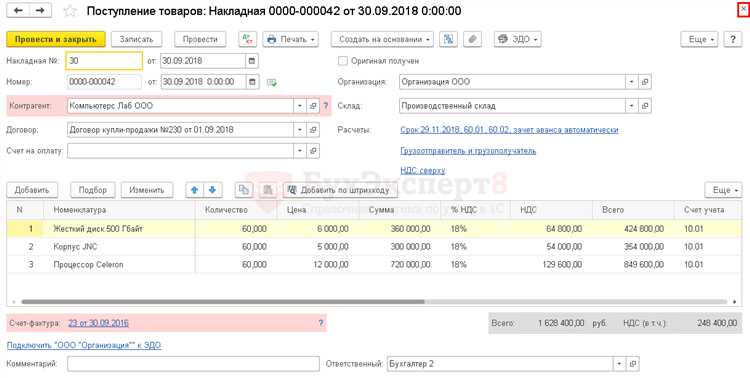Expand Ответственный dropdown list
750x378 pixels.
coord(619,364)
